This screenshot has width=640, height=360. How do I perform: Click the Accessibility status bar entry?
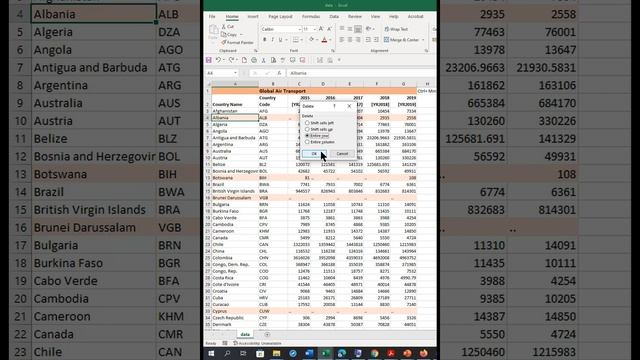coord(257,343)
